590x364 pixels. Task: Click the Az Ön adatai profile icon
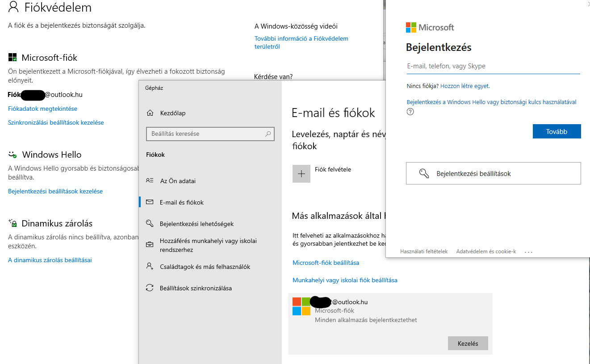tap(150, 181)
